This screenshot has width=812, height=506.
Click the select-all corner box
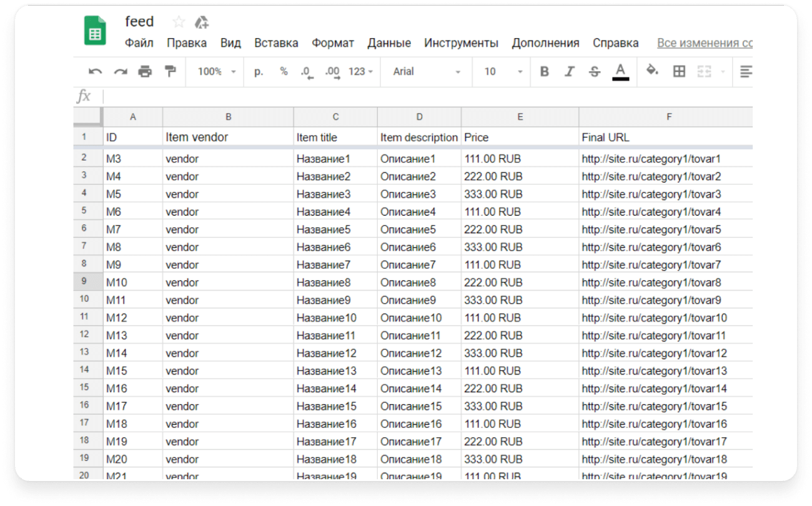[88, 117]
